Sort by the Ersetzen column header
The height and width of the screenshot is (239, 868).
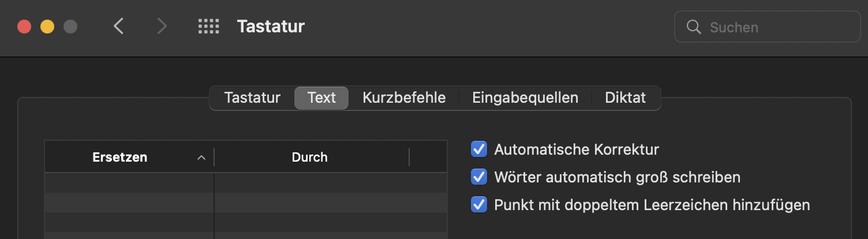(x=119, y=157)
